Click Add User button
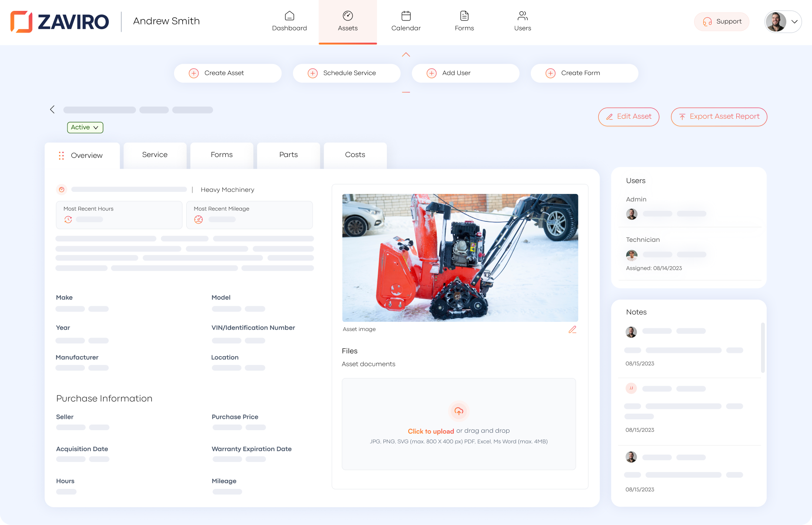The width and height of the screenshot is (812, 525). pyautogui.click(x=465, y=73)
